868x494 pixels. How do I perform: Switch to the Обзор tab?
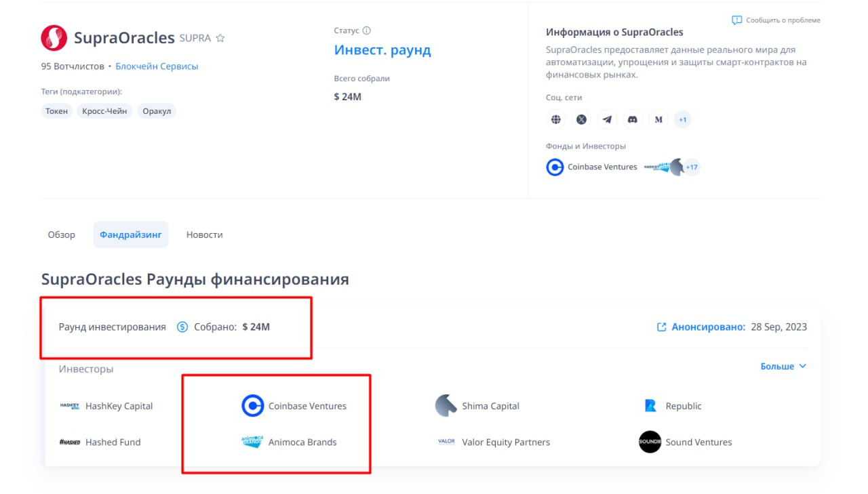62,234
